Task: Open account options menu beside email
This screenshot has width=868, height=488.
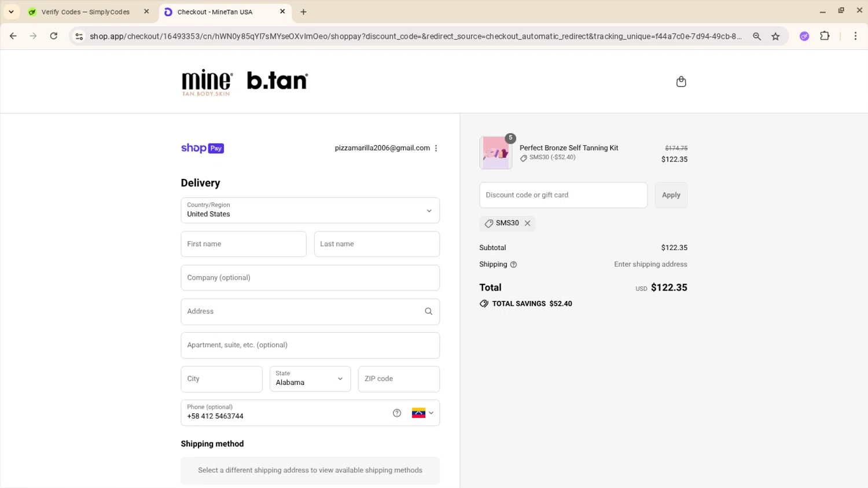Action: click(436, 148)
